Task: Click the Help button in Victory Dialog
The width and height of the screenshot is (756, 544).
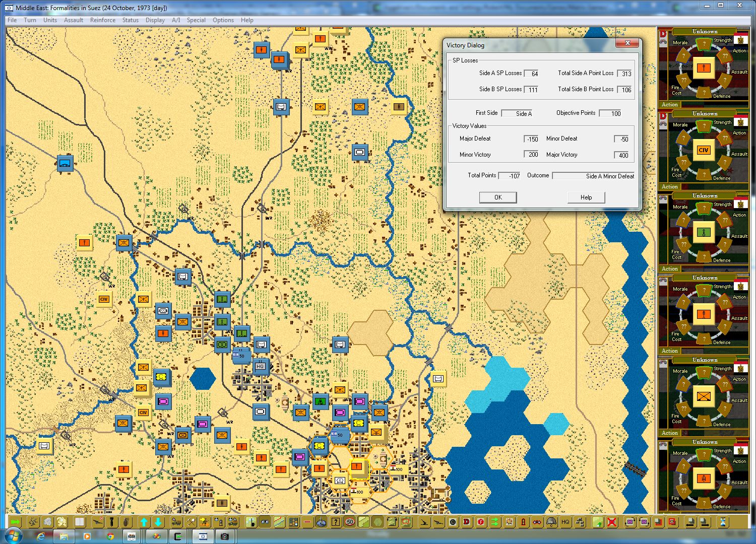Action: point(586,197)
